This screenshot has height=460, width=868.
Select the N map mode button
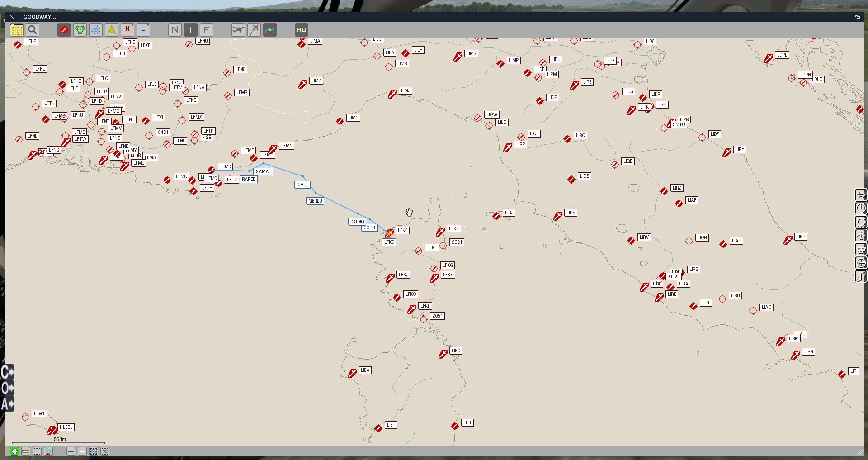coord(175,30)
